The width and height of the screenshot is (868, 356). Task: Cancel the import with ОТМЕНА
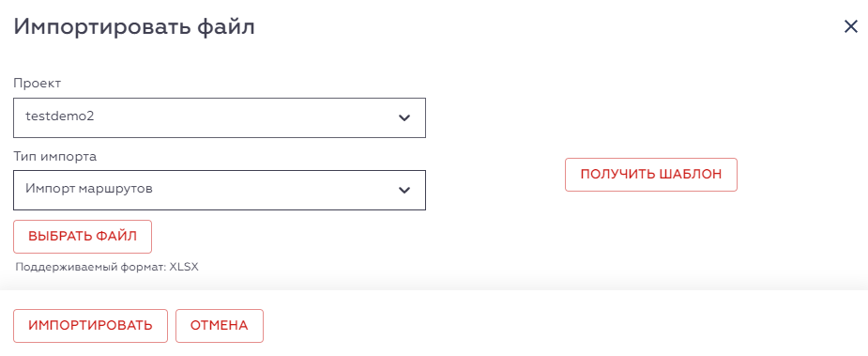click(x=220, y=326)
